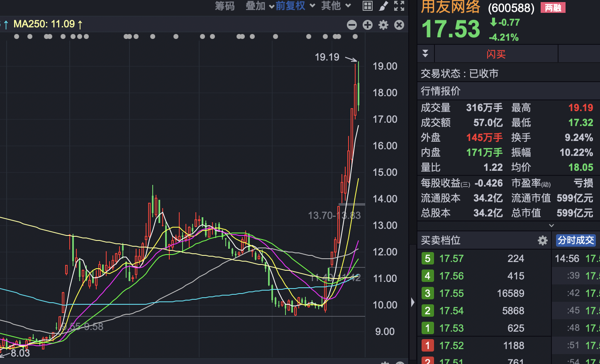Switch to the 分时成交 tab
Viewport: 600px width, 364px height.
(x=576, y=240)
